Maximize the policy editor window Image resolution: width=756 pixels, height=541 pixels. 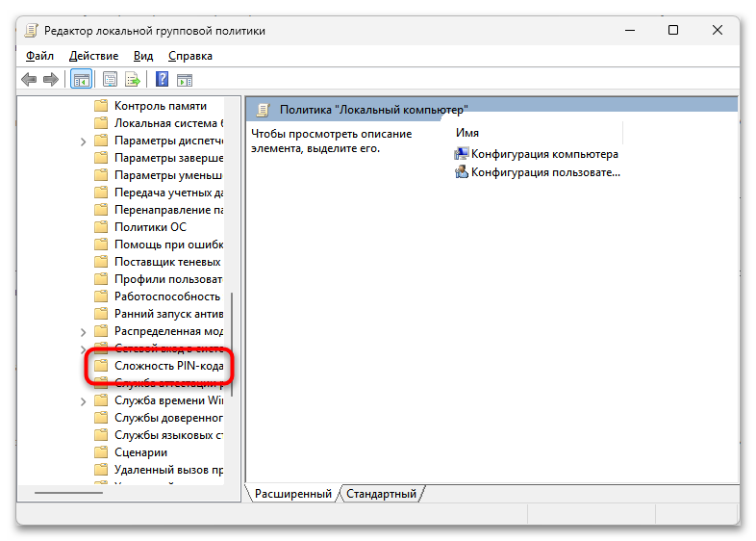(673, 31)
